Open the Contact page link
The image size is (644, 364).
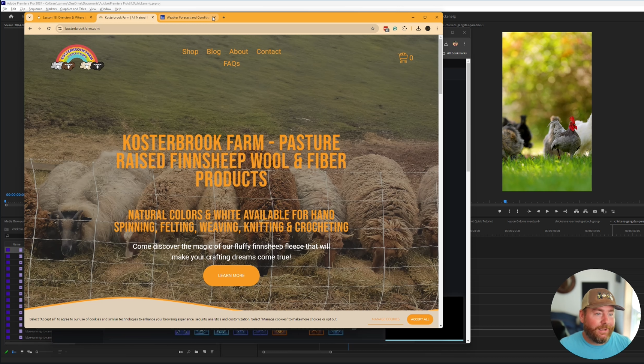pos(269,52)
